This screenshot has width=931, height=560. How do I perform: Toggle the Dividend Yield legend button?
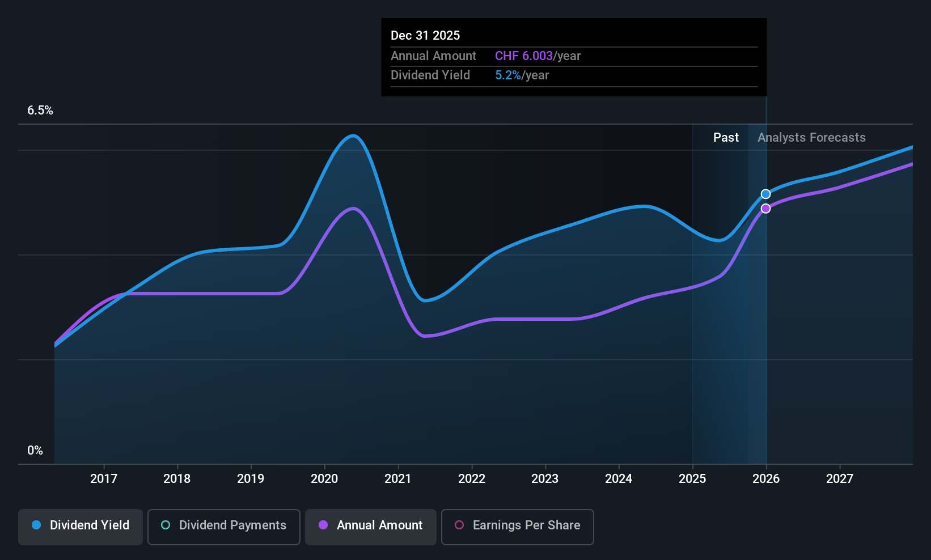pos(81,526)
